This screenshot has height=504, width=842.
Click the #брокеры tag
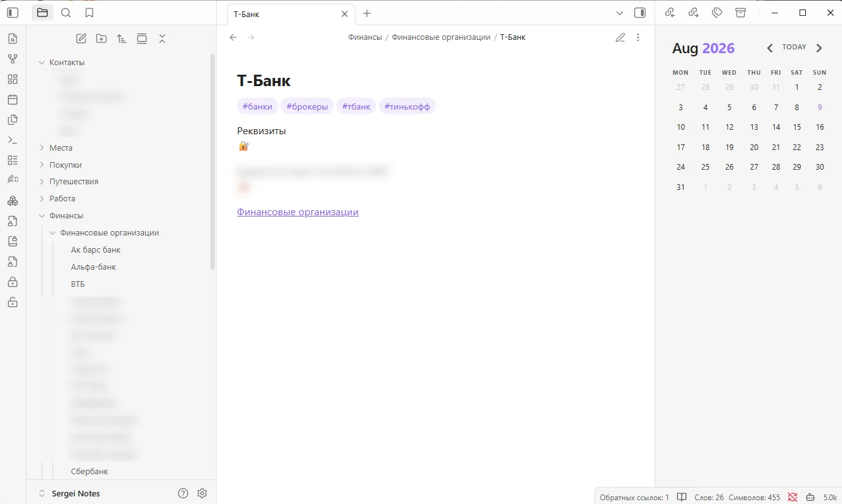[x=307, y=106]
